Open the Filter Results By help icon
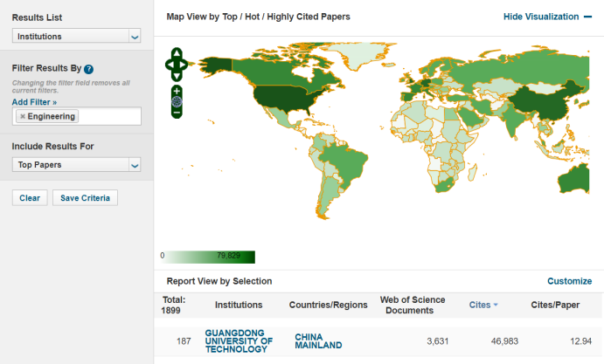 [x=89, y=69]
